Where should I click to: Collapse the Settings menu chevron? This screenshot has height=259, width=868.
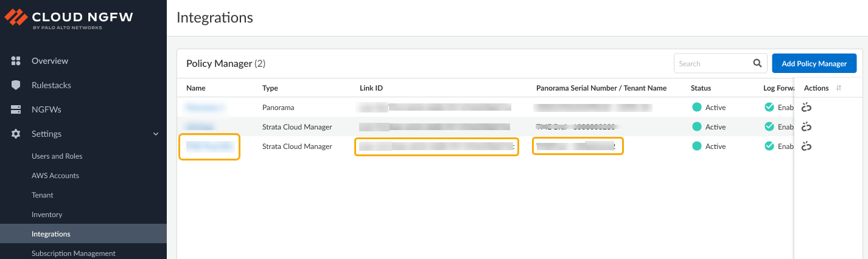coord(156,134)
